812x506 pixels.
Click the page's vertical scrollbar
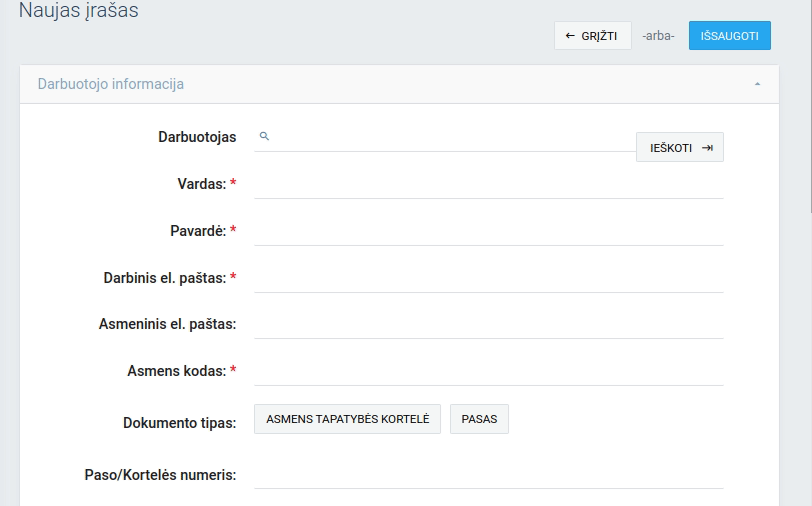pyautogui.click(x=807, y=100)
